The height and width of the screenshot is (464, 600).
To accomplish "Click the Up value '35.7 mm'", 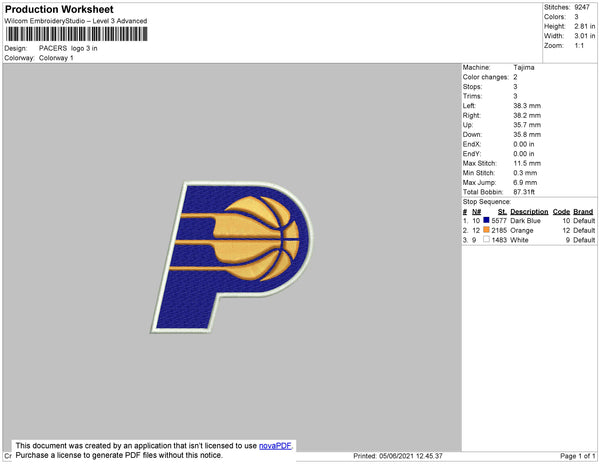I will coord(527,125).
